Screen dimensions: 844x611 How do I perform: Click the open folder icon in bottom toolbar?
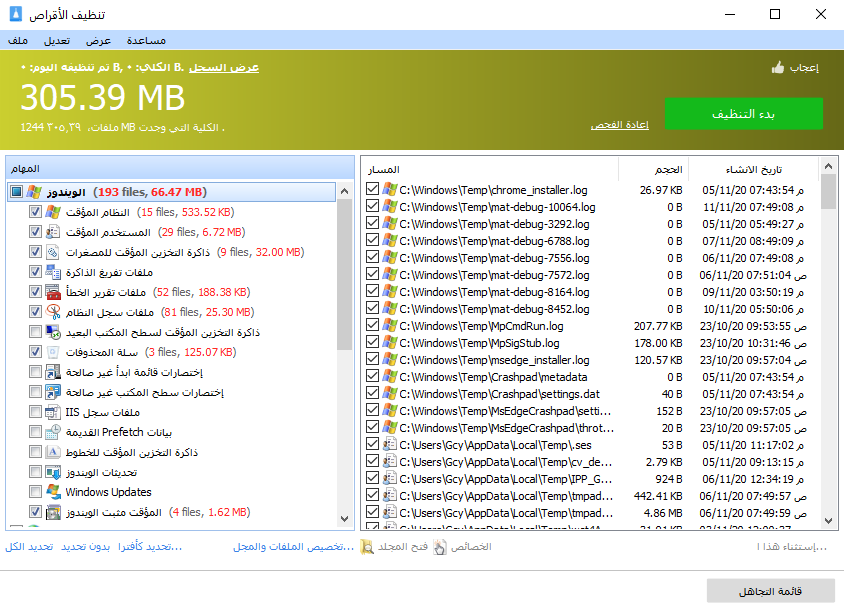coord(367,547)
